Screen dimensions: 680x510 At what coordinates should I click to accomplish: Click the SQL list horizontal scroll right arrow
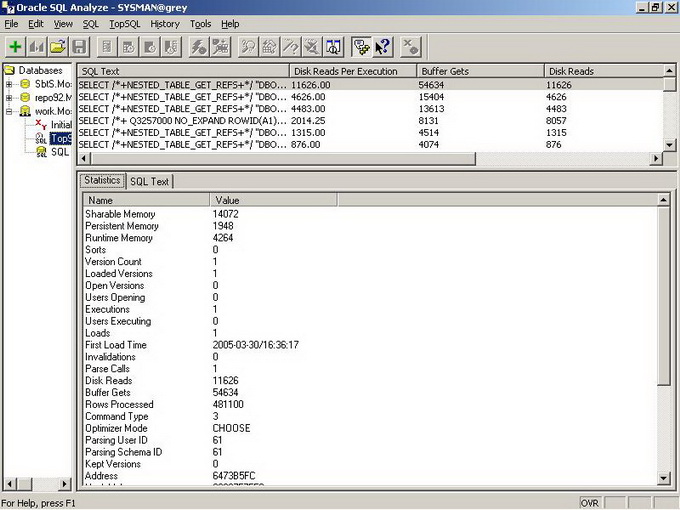(656, 159)
